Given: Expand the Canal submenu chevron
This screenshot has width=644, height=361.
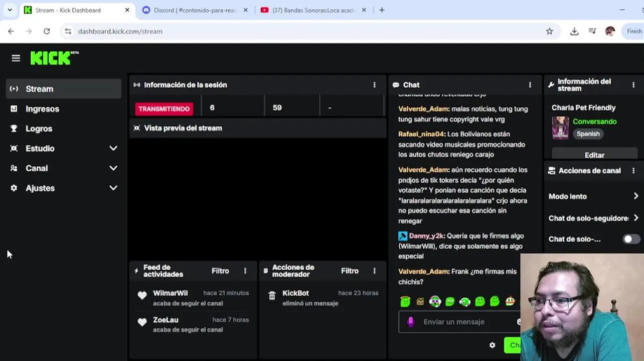Looking at the screenshot, I should pos(113,168).
